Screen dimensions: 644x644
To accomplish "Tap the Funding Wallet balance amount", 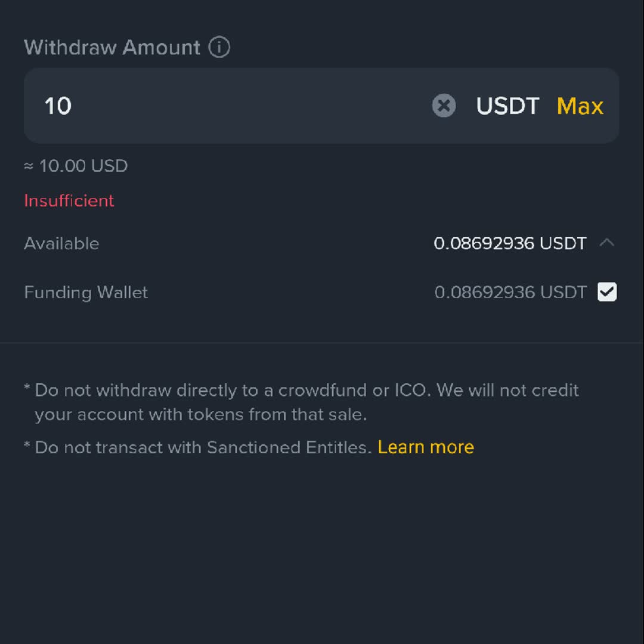I will pos(510,292).
